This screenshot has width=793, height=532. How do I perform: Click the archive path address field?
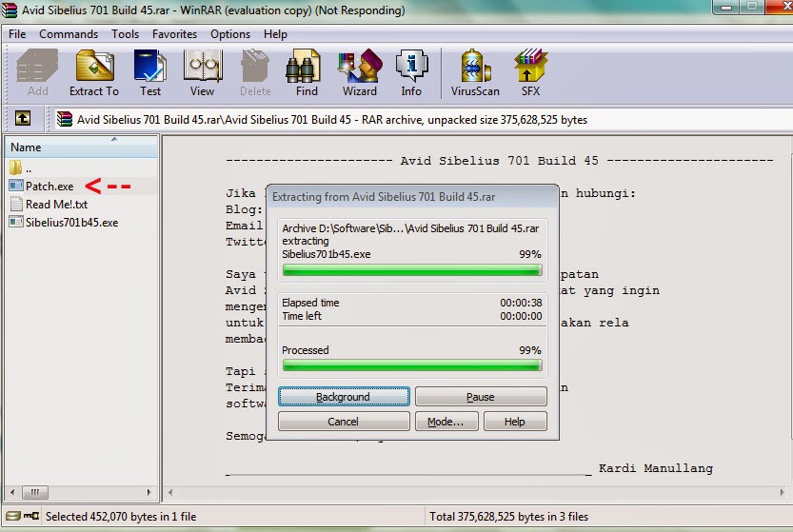423,119
